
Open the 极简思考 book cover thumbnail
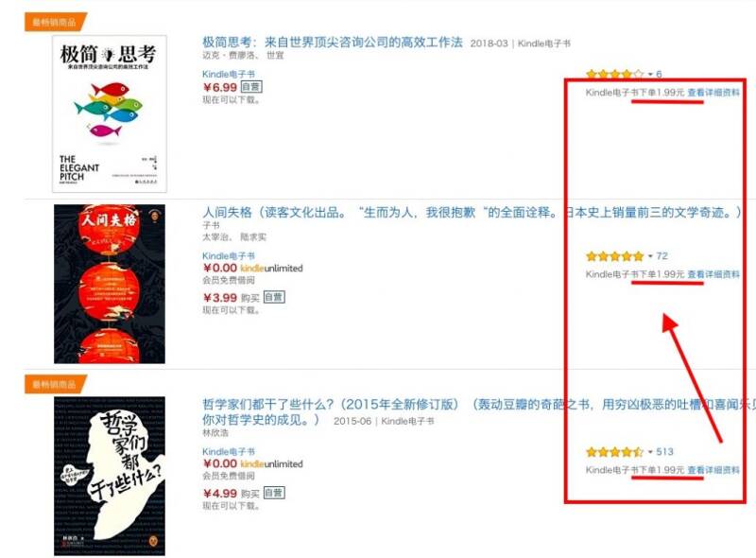(x=110, y=113)
